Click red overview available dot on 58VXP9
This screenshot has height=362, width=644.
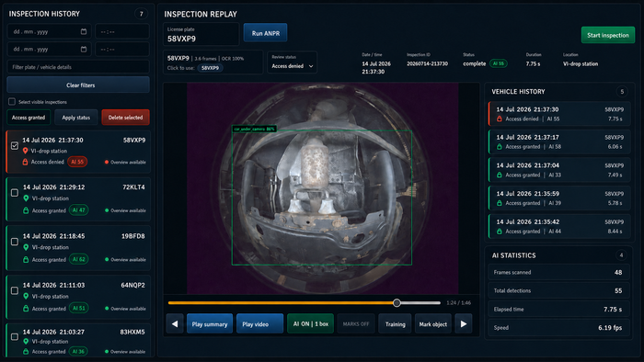(107, 163)
